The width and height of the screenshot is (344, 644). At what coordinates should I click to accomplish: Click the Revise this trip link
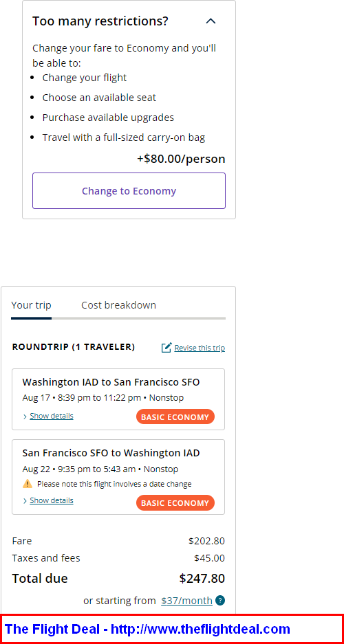pos(200,348)
